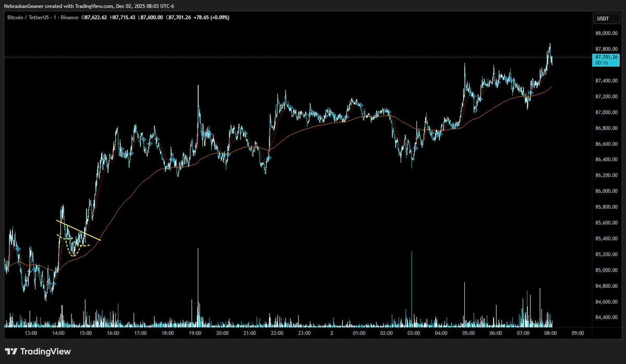Click the 13:00 time axis label
The width and height of the screenshot is (626, 364).
[31, 333]
